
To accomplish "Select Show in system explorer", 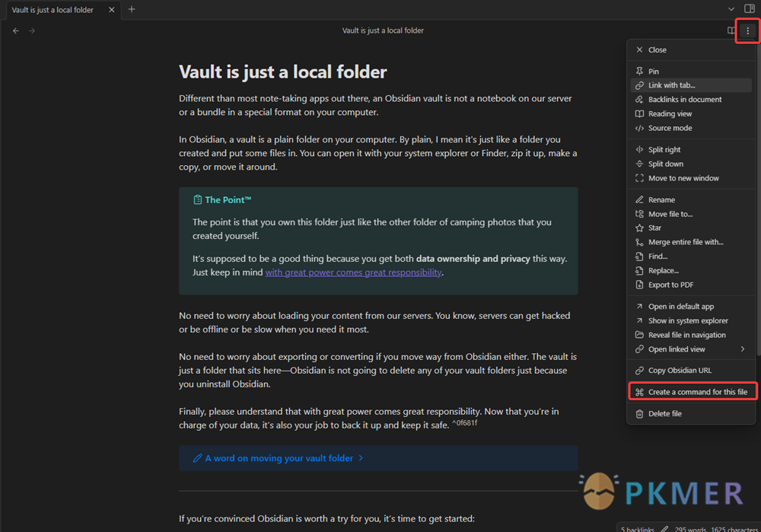I will pos(691,321).
